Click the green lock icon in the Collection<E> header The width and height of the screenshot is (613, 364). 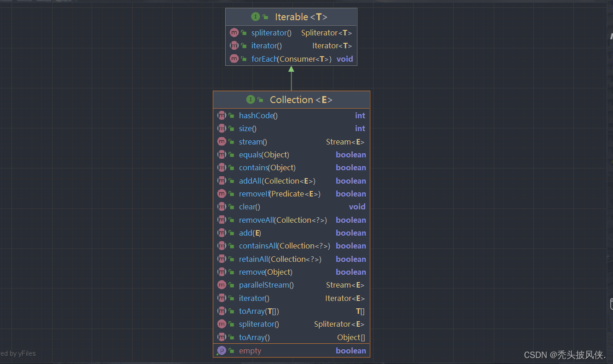point(261,100)
